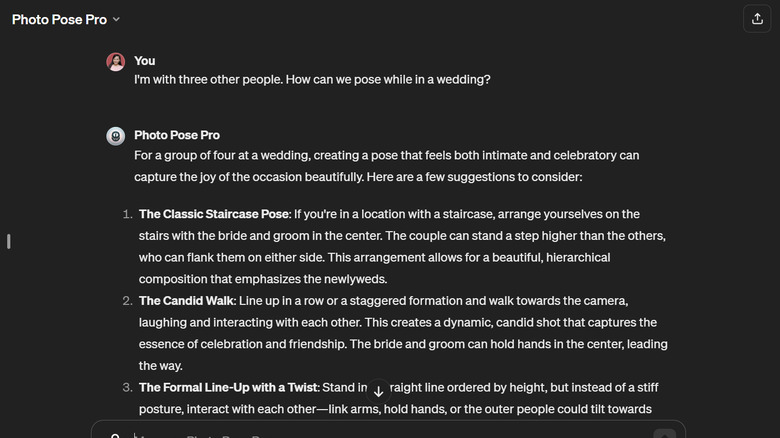Screen dimensions: 780x438
Task: Click "The Formal Line-Up with a Twist" heading
Action: [228, 387]
